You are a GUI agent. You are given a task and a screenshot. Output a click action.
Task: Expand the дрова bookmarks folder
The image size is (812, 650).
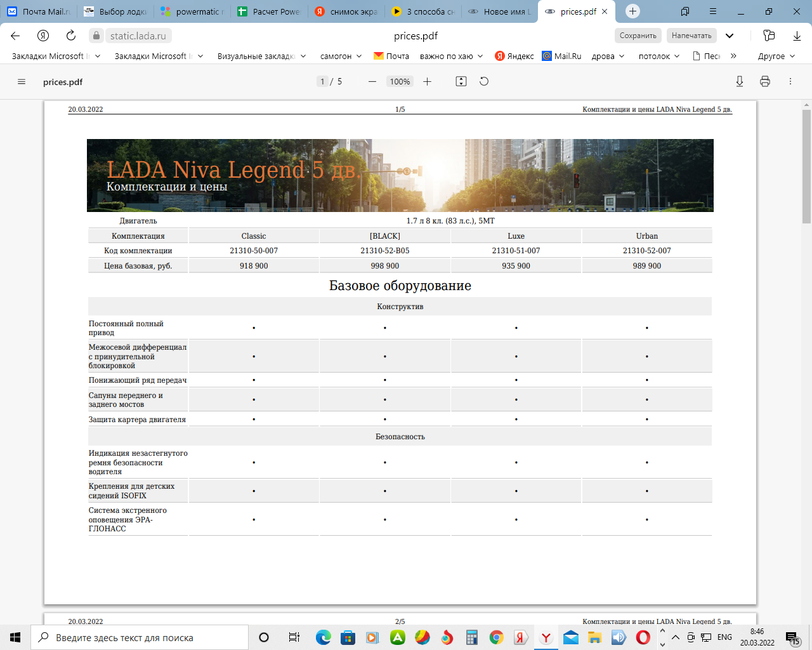[x=608, y=56]
